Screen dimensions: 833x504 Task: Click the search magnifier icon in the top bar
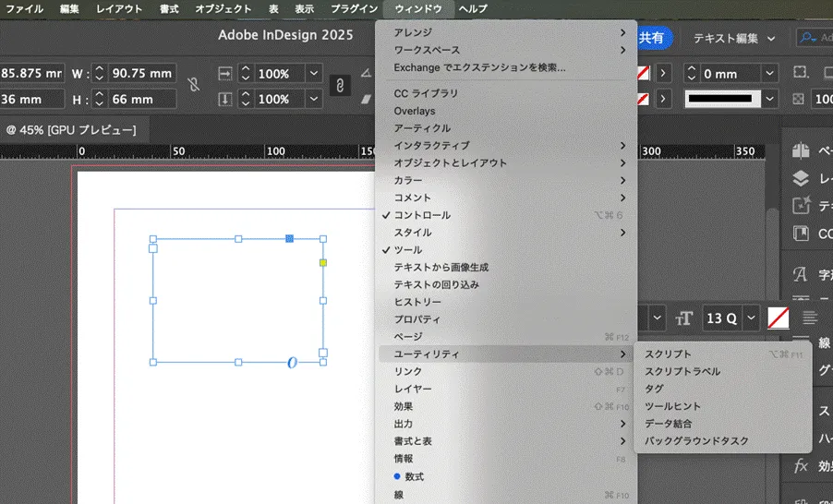808,38
